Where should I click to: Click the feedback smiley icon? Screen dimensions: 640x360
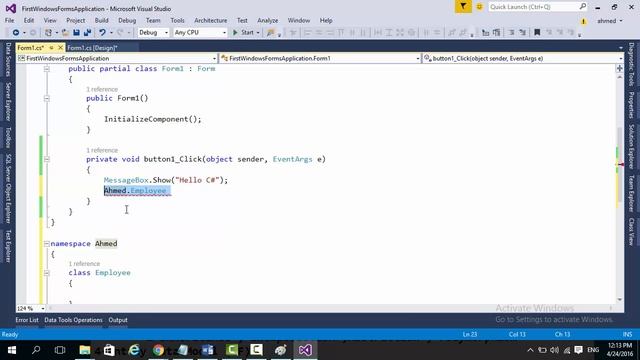(480, 7)
